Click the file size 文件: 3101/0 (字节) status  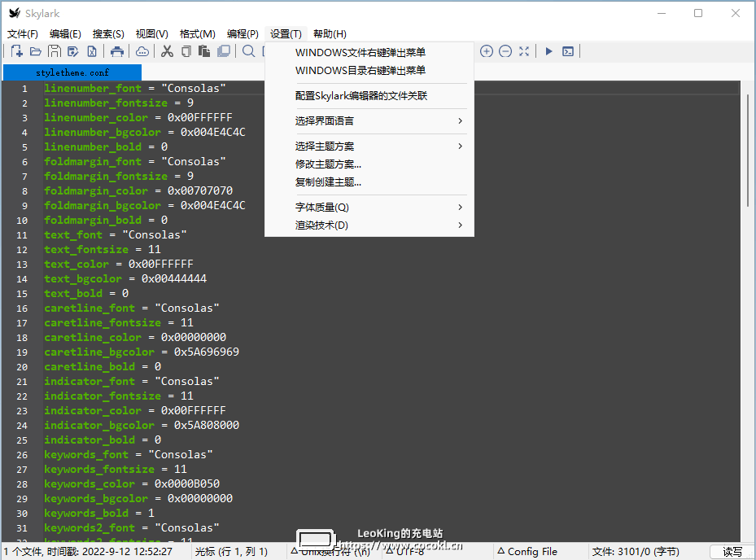tap(636, 551)
